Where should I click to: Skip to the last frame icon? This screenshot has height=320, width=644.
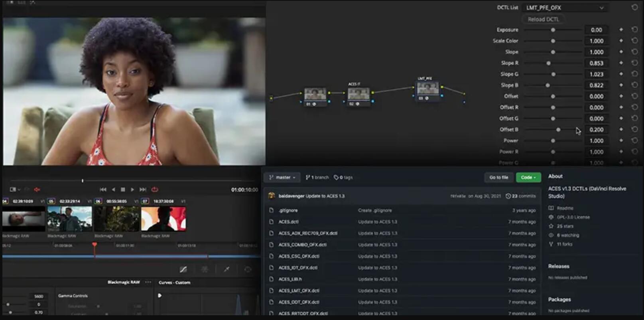tap(143, 190)
